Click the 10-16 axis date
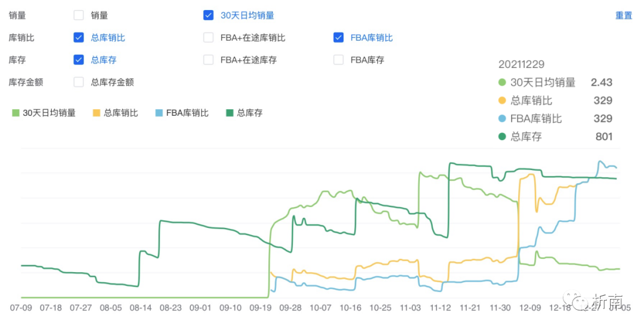The image size is (644, 330). 351,308
